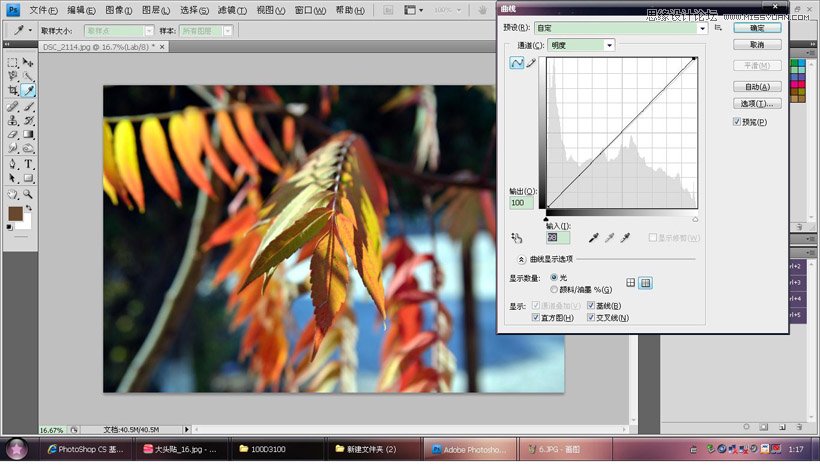This screenshot has width=820, height=467.
Task: Select the Pen tool
Action: click(x=13, y=164)
